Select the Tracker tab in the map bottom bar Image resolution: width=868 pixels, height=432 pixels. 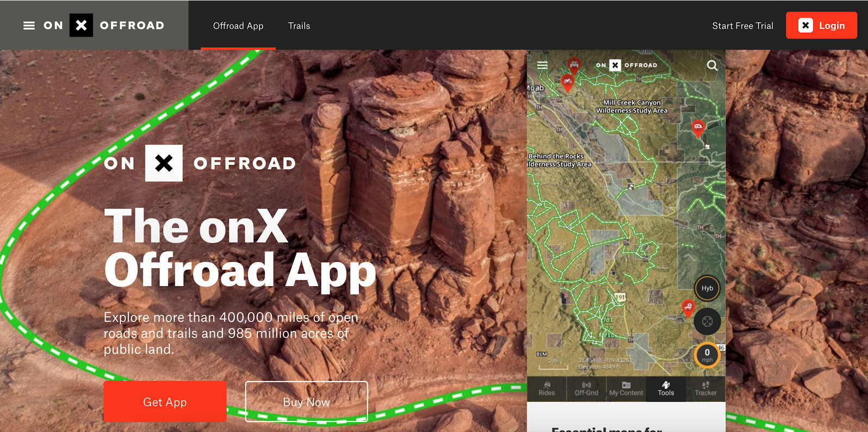tap(705, 388)
